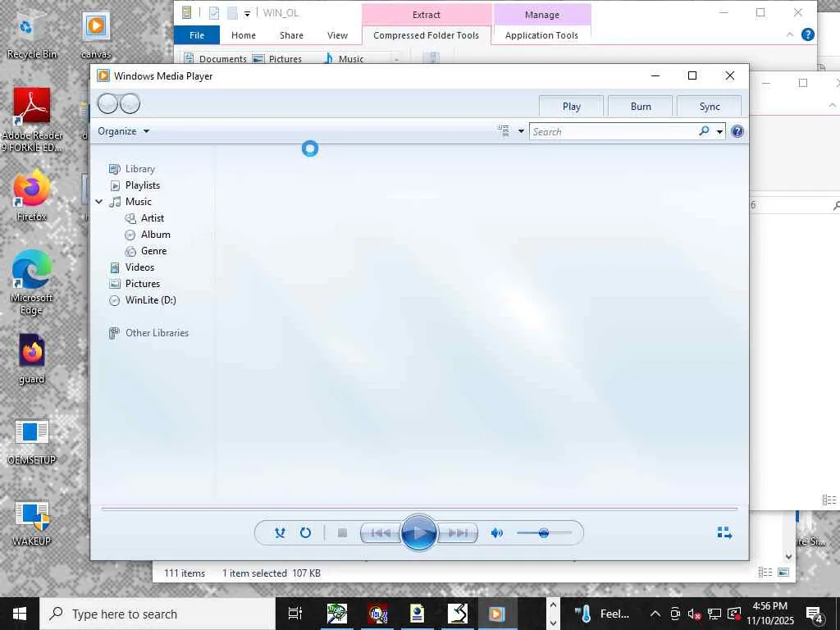
Task: Open the Sync tab
Action: coord(710,106)
